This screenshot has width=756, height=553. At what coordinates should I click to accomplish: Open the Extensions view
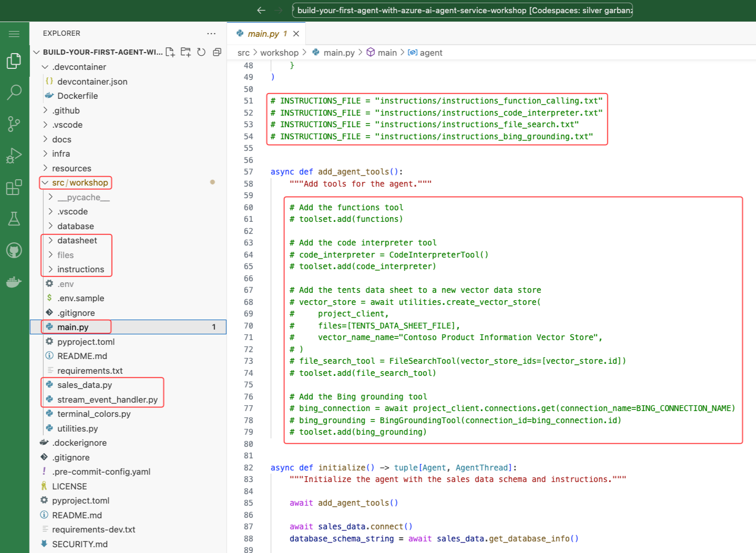point(14,187)
